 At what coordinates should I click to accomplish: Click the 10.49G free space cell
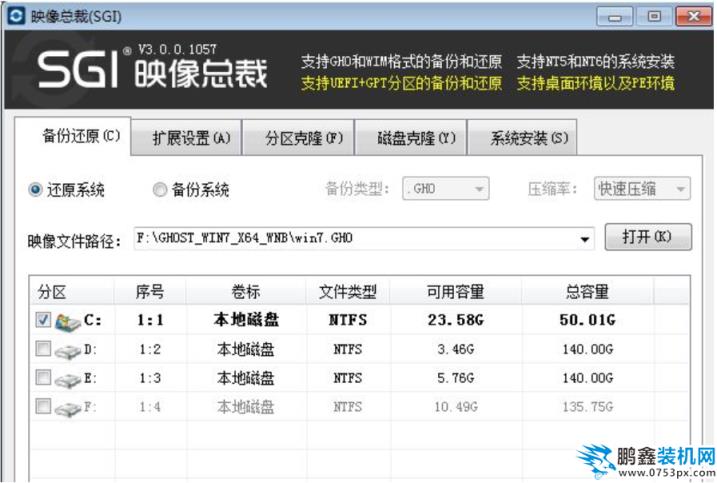(x=455, y=407)
